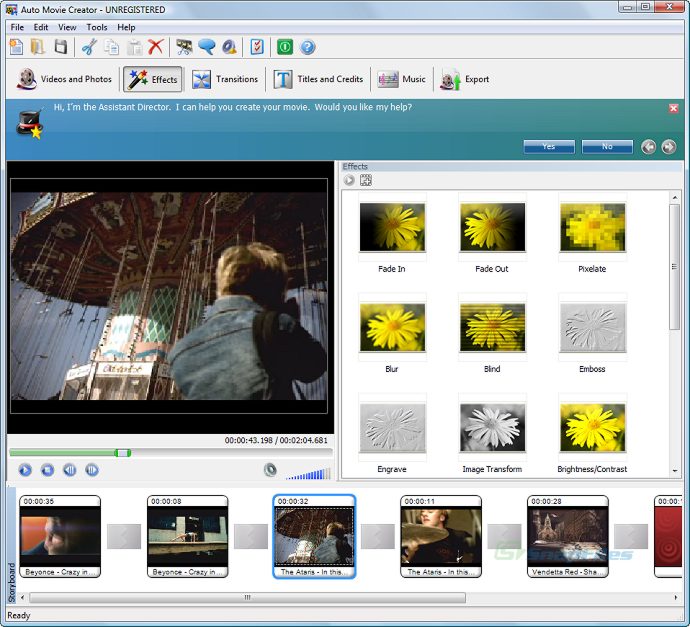Adjust the volume level bars
This screenshot has width=690, height=627.
[x=308, y=473]
